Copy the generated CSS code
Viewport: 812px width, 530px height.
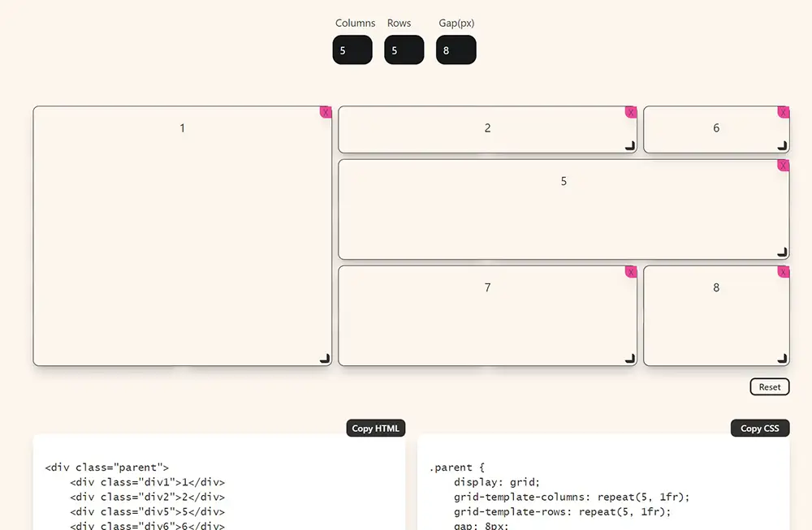tap(760, 428)
